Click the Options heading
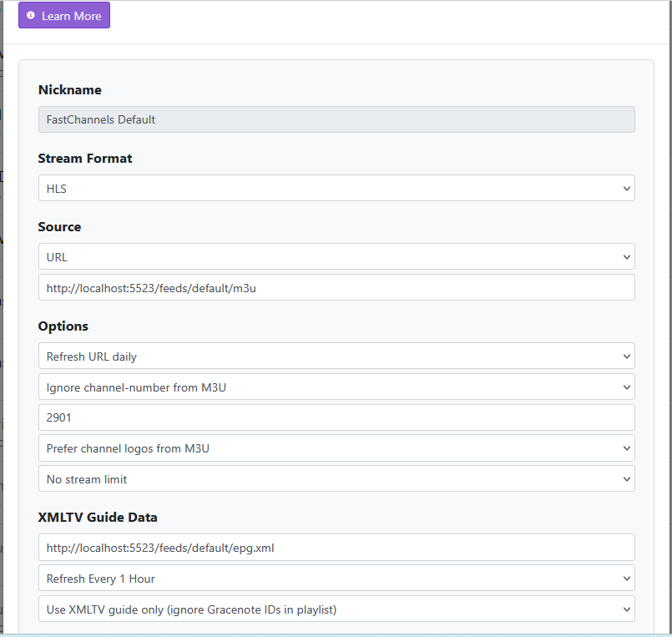Image resolution: width=672 pixels, height=637 pixels. (x=63, y=326)
